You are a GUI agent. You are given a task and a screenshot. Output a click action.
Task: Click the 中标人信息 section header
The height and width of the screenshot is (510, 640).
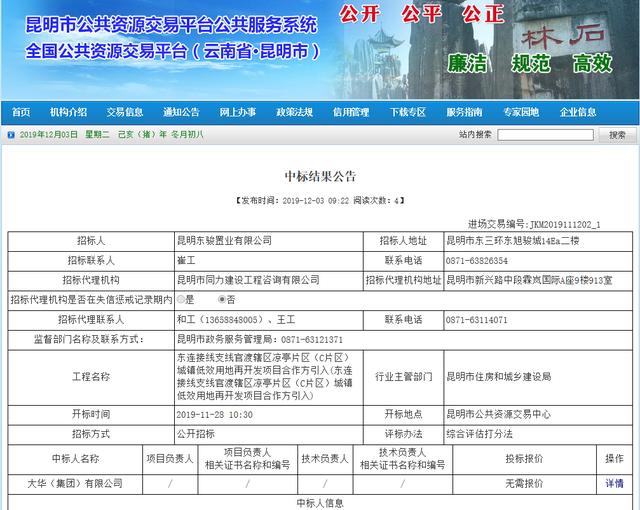coord(320,503)
